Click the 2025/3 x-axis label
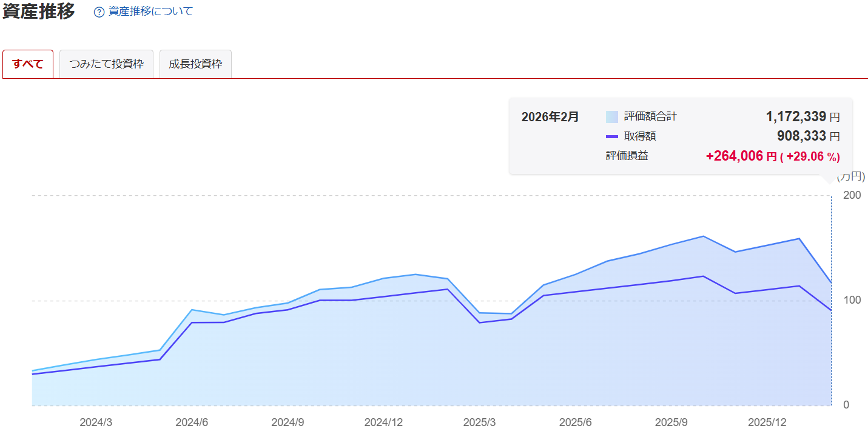 [x=479, y=422]
